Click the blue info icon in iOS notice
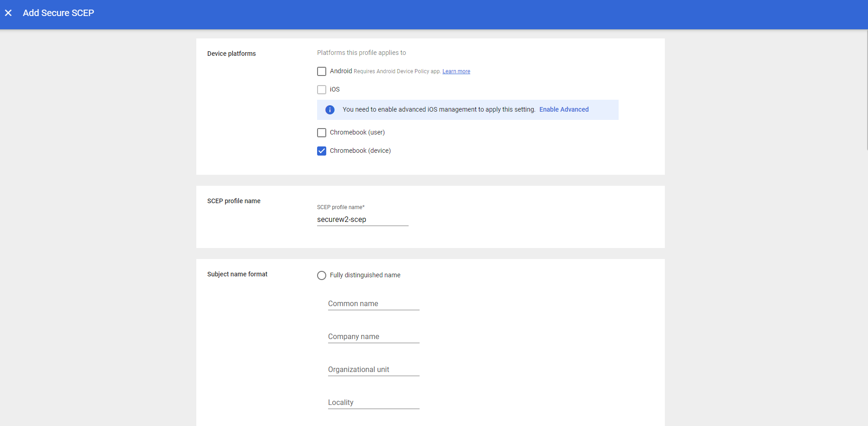This screenshot has width=868, height=426. click(x=329, y=110)
